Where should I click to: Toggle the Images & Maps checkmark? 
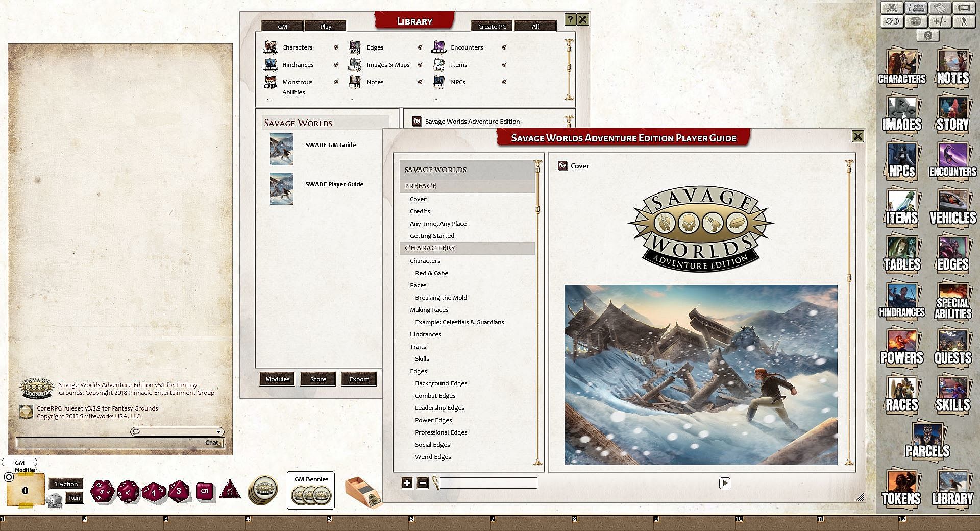pos(420,64)
